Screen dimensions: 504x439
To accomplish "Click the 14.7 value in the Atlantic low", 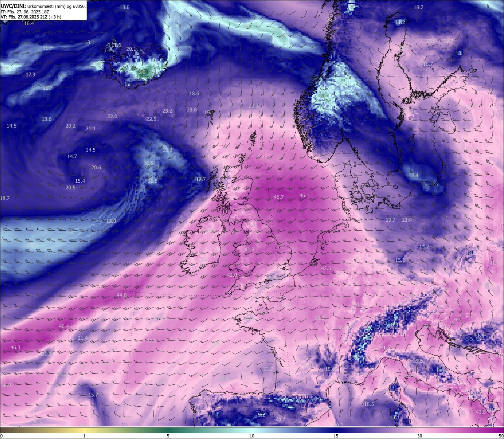I will click(x=72, y=157).
